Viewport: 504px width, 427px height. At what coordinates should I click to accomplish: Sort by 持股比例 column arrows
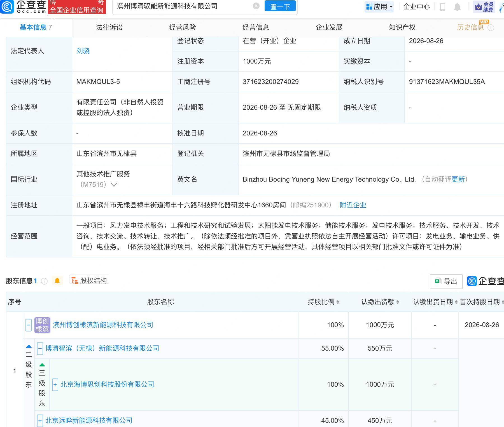tap(338, 302)
